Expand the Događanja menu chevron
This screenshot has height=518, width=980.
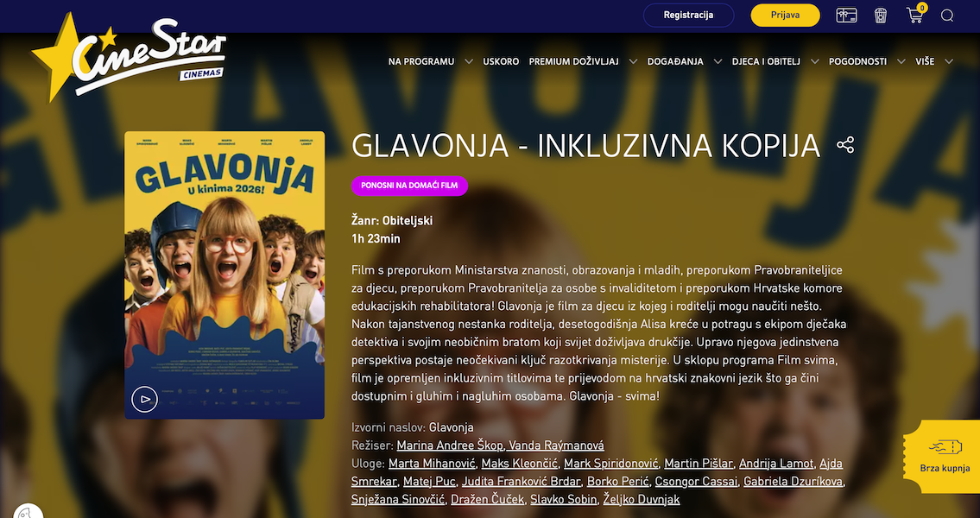pyautogui.click(x=718, y=61)
